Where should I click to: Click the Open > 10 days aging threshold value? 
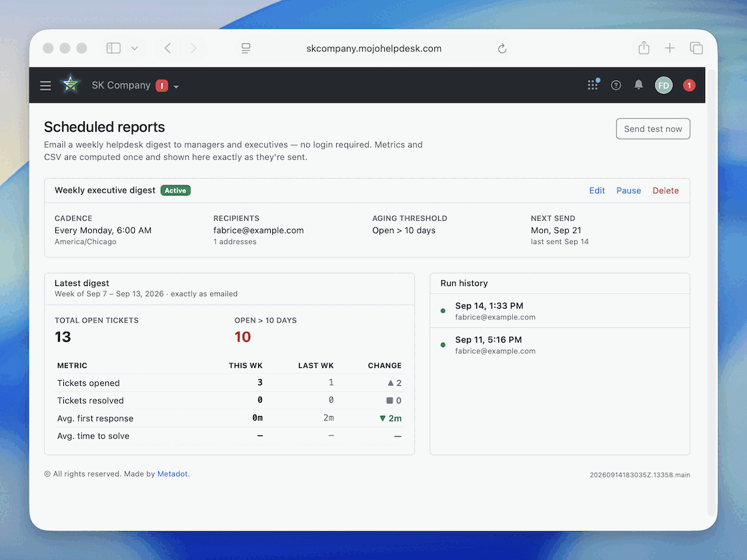pyautogui.click(x=404, y=231)
